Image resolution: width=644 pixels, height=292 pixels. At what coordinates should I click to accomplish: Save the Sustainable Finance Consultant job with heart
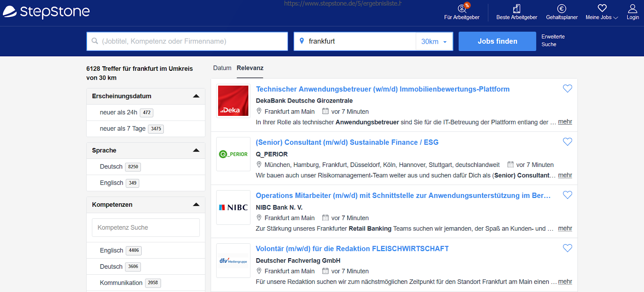[567, 142]
